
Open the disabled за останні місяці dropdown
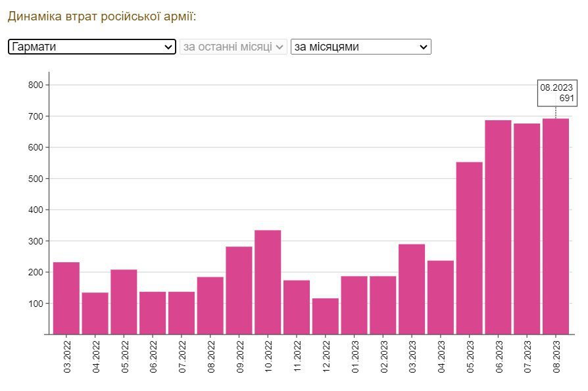tap(233, 47)
